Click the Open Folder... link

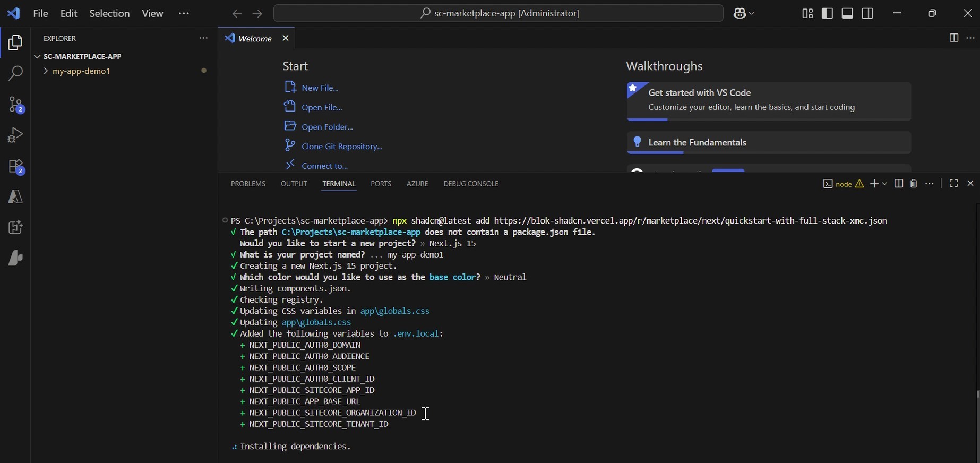click(327, 127)
